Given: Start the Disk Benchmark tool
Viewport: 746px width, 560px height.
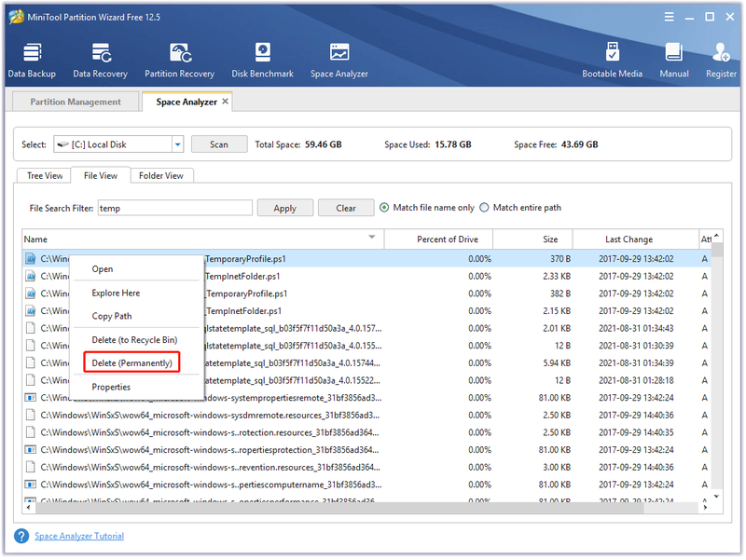Looking at the screenshot, I should 262,60.
